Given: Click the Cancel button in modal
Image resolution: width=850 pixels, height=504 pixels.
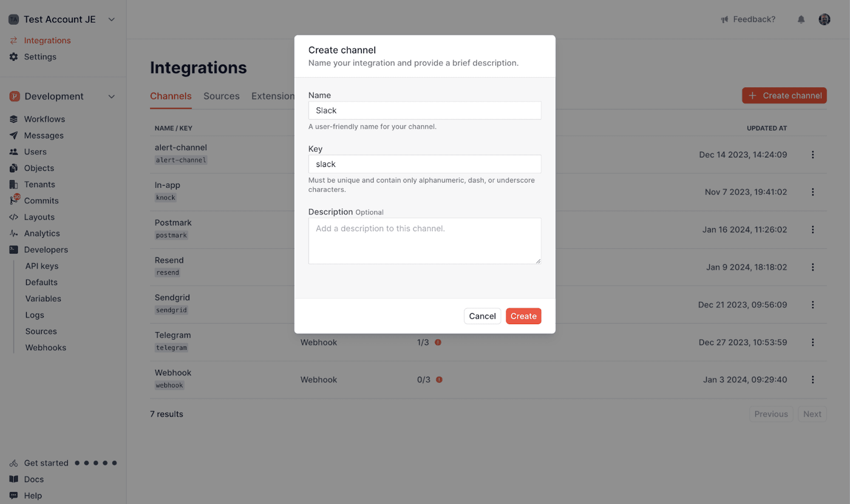Looking at the screenshot, I should 482,316.
